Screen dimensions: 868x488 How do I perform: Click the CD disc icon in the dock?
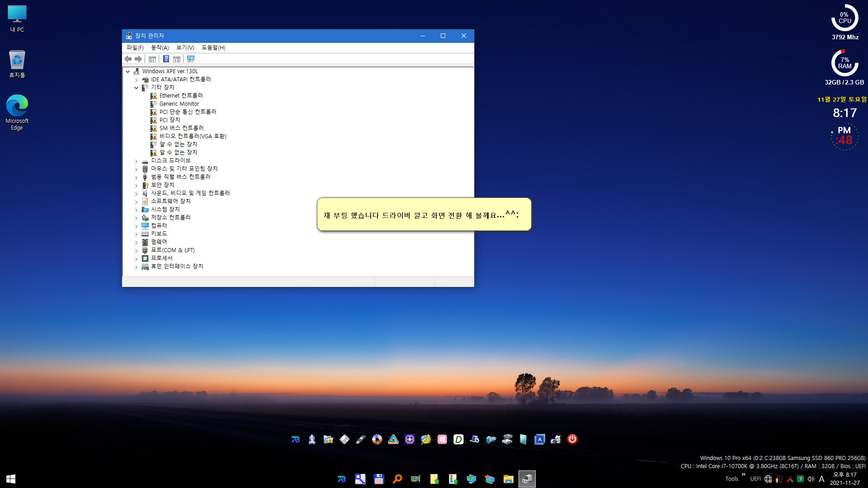point(377,439)
